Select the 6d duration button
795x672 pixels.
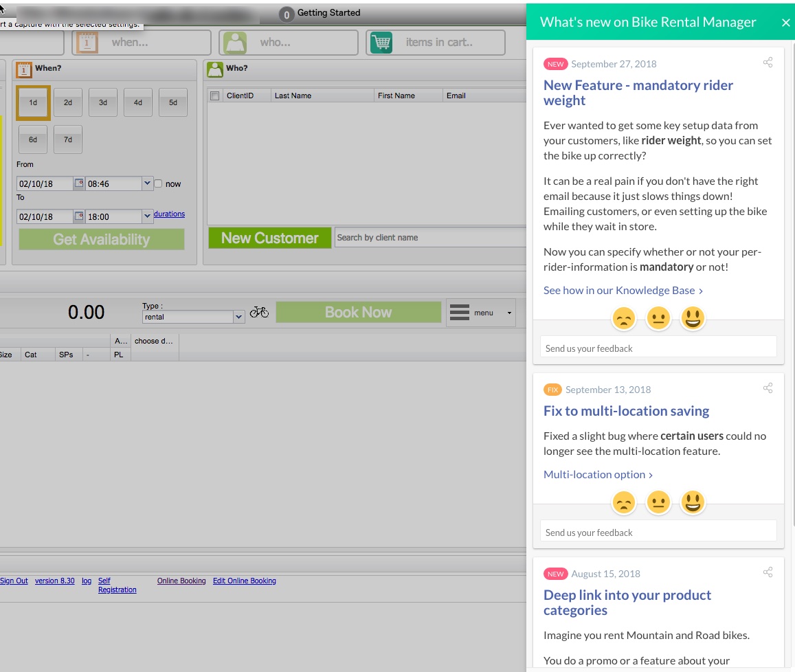33,139
